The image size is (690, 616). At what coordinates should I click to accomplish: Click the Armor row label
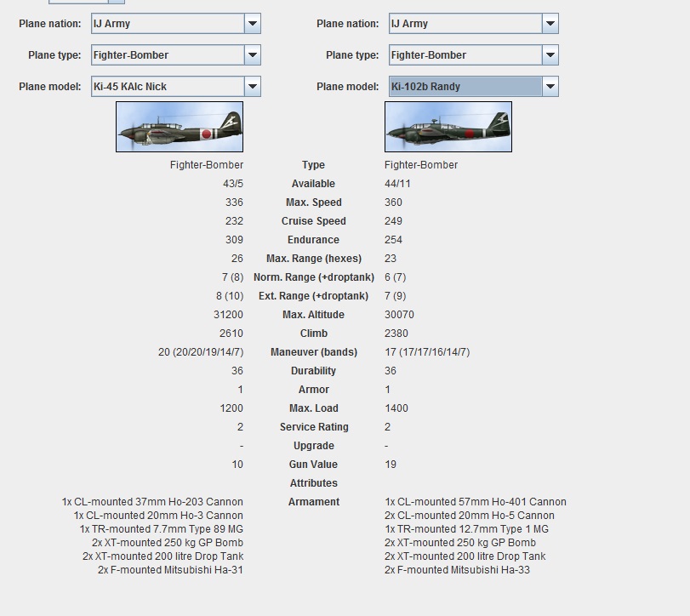[314, 390]
